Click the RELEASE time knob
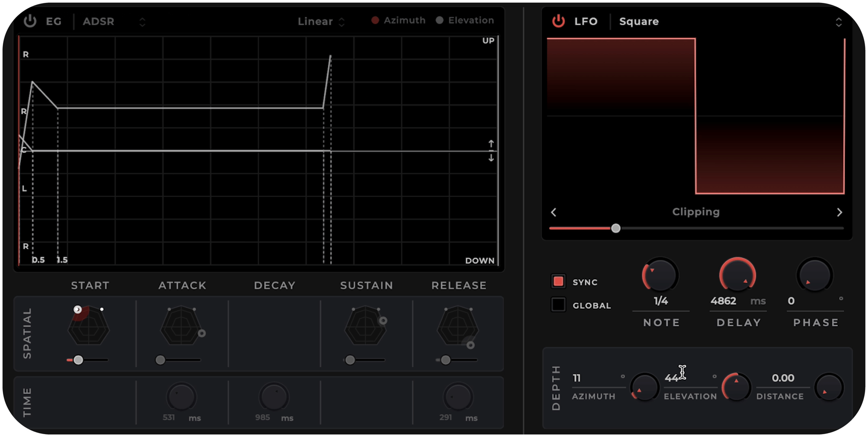This screenshot has width=868, height=437. 458,397
